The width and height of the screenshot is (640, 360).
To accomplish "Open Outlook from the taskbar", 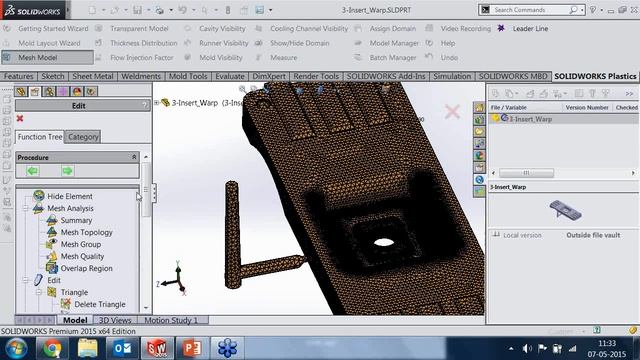I will tap(122, 348).
